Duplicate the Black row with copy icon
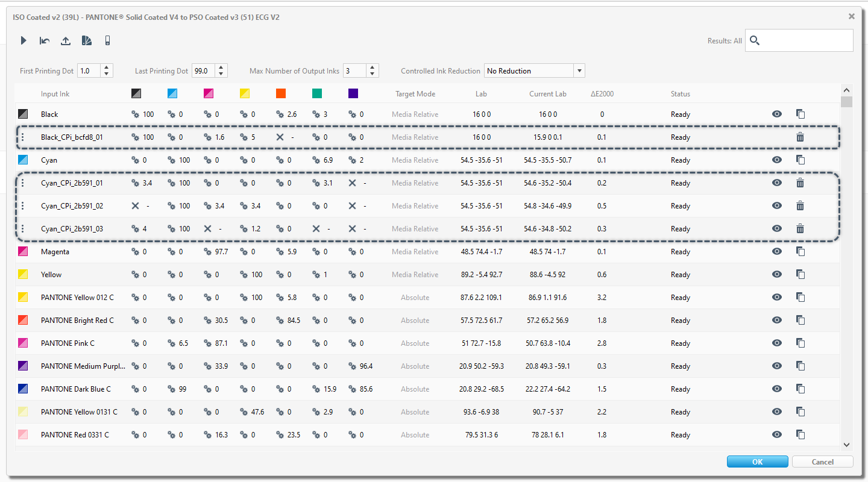The width and height of the screenshot is (868, 482). [x=800, y=114]
